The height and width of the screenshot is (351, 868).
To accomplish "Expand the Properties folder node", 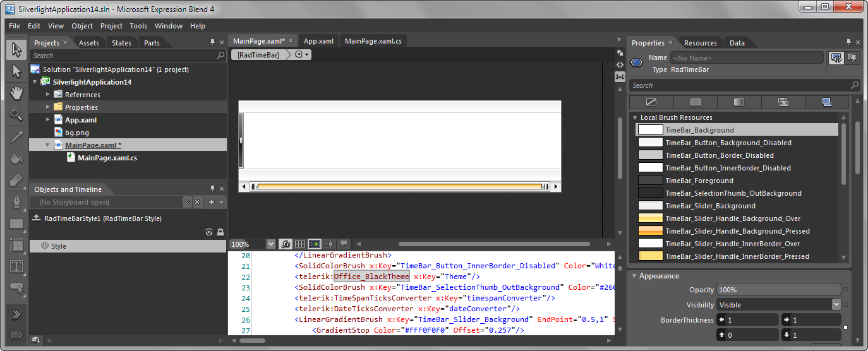I will [x=48, y=107].
